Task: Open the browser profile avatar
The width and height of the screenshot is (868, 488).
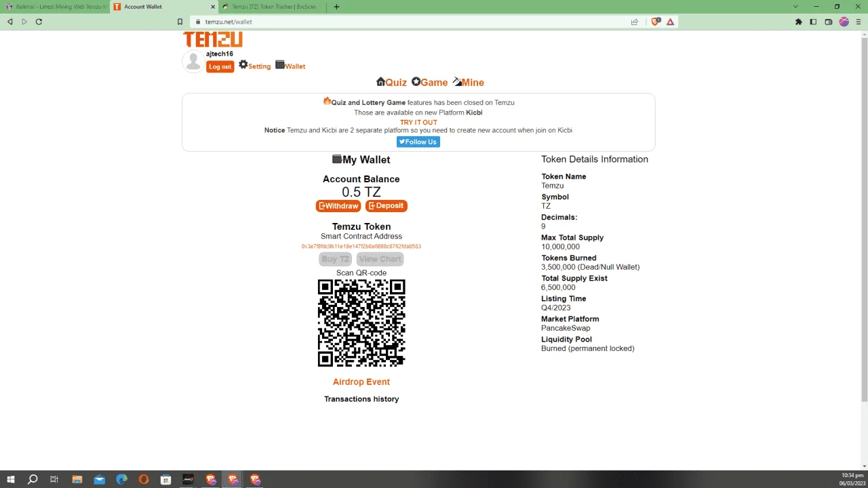Action: point(844,22)
